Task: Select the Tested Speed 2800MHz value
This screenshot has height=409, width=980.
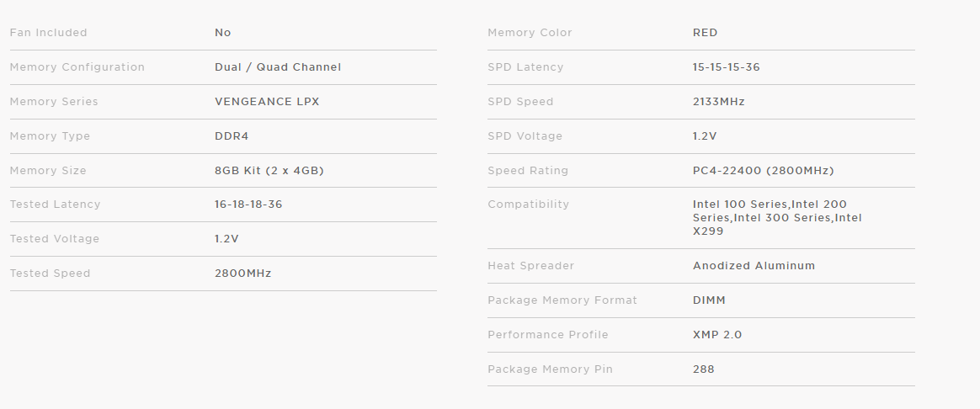Action: point(243,273)
